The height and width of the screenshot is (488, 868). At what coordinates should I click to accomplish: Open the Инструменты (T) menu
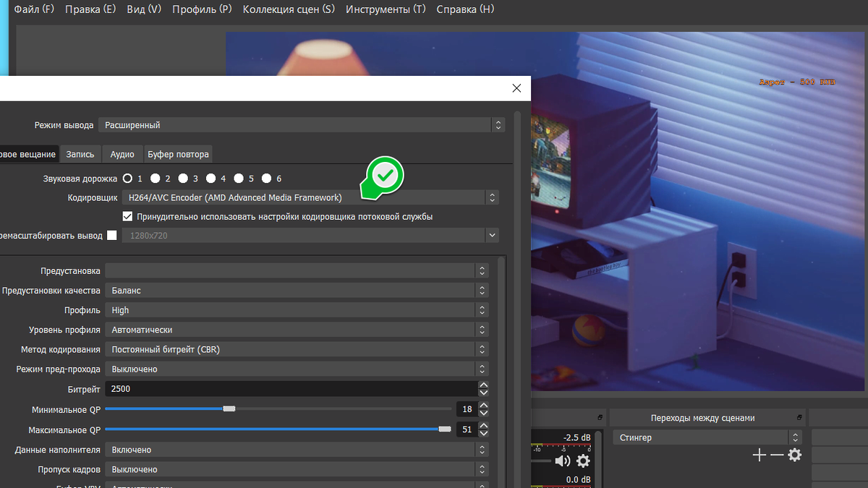[x=386, y=9]
